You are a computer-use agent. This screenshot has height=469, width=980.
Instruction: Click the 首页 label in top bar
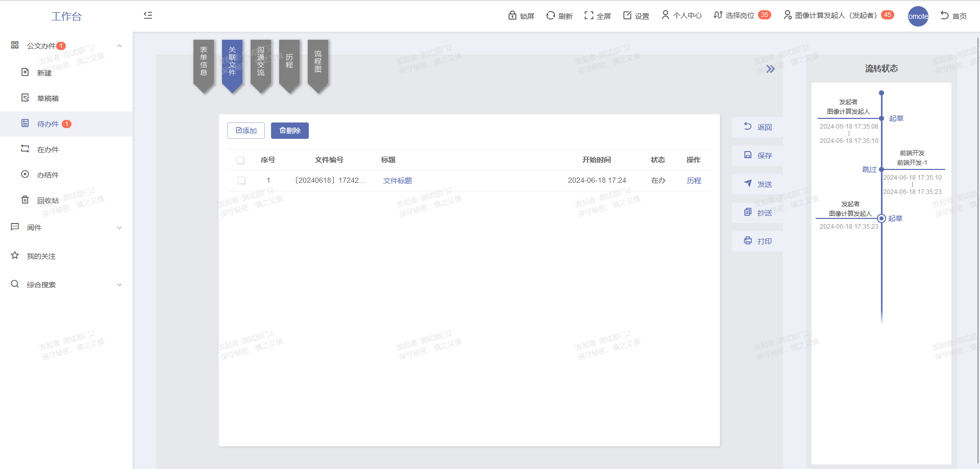pyautogui.click(x=960, y=16)
